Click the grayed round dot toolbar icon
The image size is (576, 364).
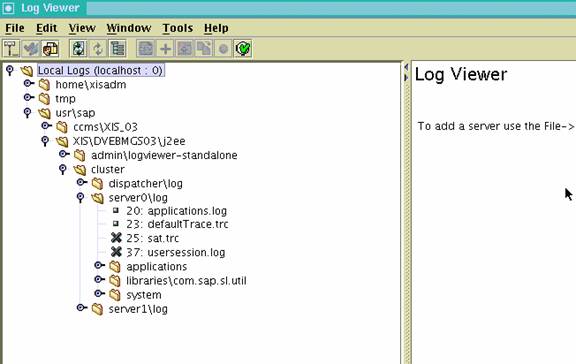[223, 48]
